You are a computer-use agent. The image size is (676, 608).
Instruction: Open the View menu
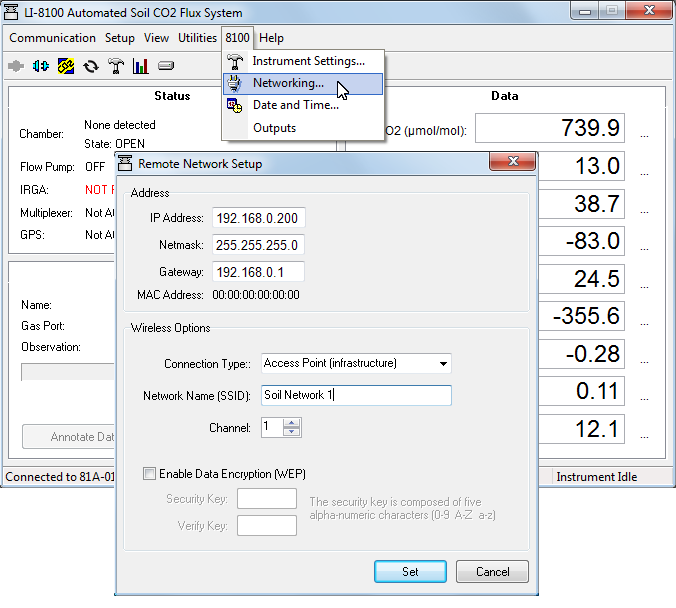(x=156, y=38)
